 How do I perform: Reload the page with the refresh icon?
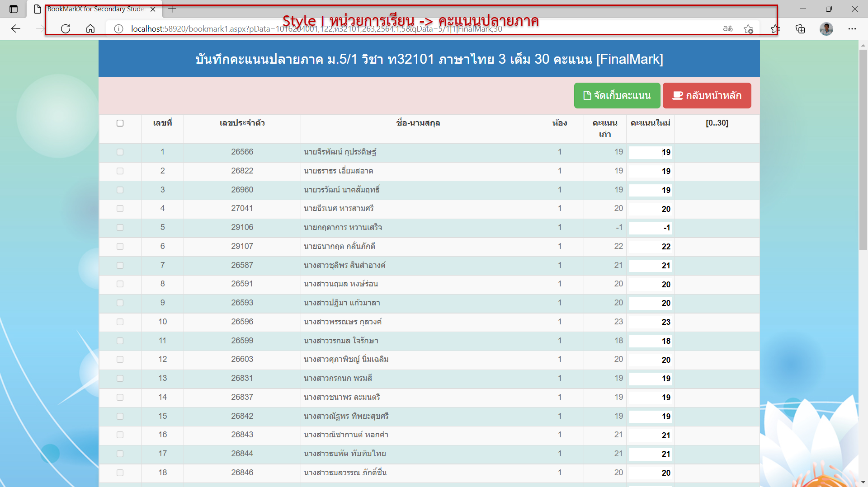pos(66,29)
